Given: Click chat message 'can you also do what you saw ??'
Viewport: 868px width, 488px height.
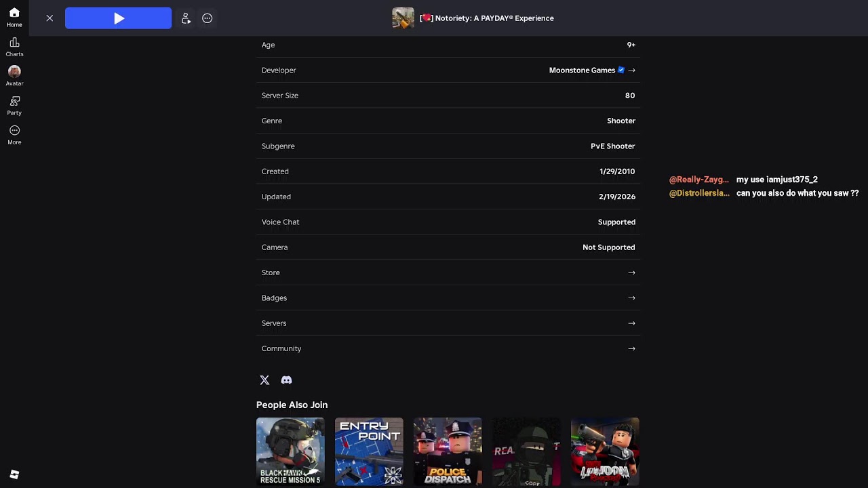Looking at the screenshot, I should pyautogui.click(x=797, y=193).
